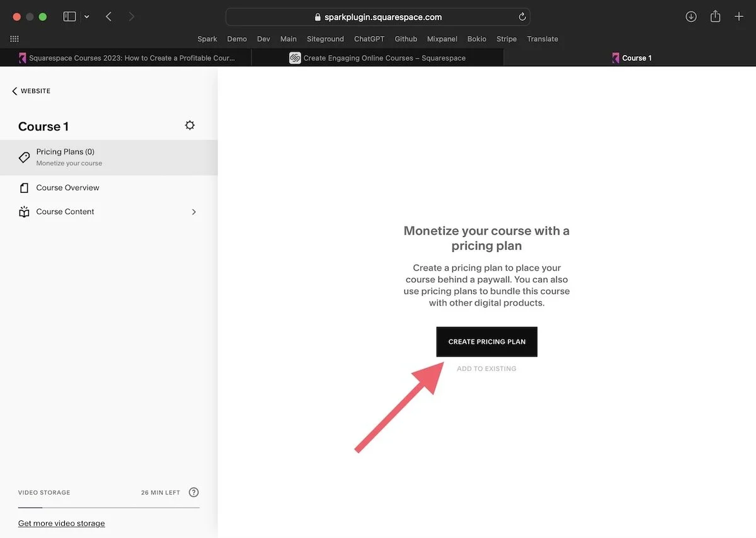Switch to the Create Engaging Online Courses tab
This screenshot has width=756, height=538.
pos(379,57)
